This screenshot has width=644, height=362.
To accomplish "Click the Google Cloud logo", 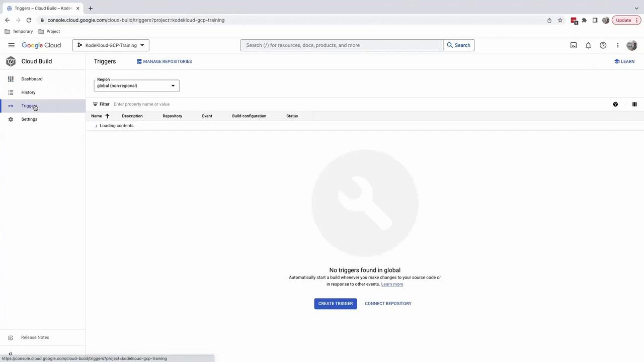I will (x=41, y=45).
